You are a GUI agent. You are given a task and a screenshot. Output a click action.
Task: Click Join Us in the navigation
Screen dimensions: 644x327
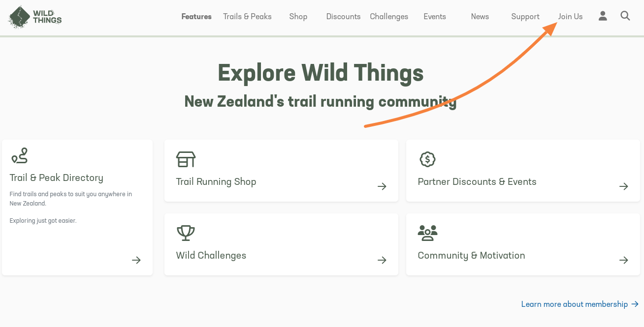coord(571,17)
